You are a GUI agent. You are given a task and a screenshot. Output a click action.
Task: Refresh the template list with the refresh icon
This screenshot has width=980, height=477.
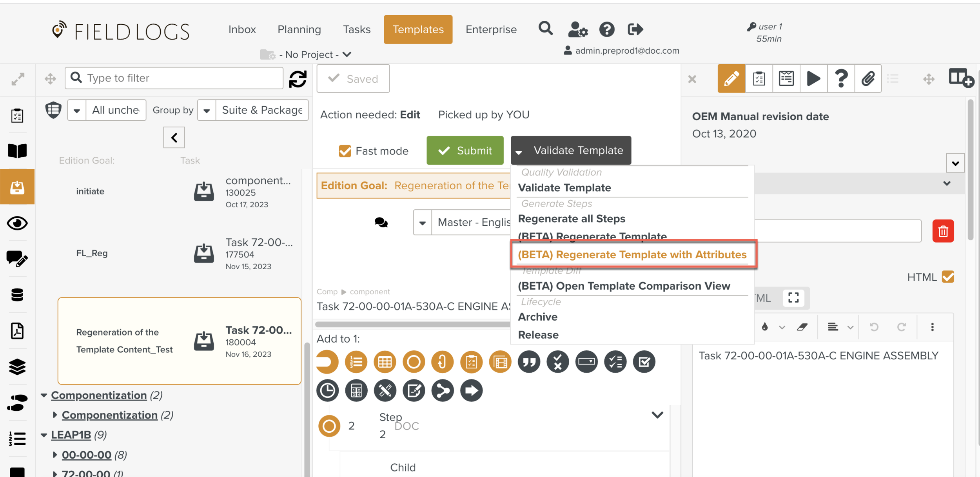[x=298, y=78]
